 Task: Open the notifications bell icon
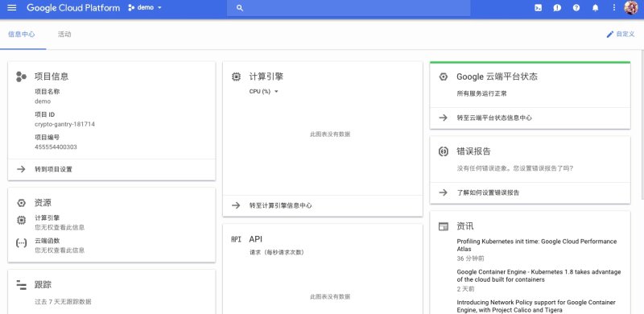click(x=595, y=8)
